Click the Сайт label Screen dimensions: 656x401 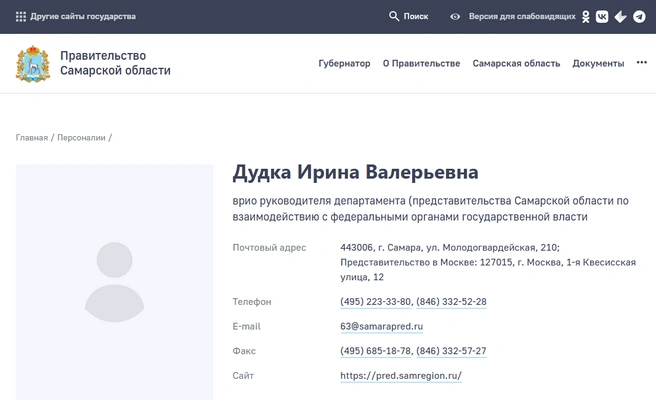(243, 376)
